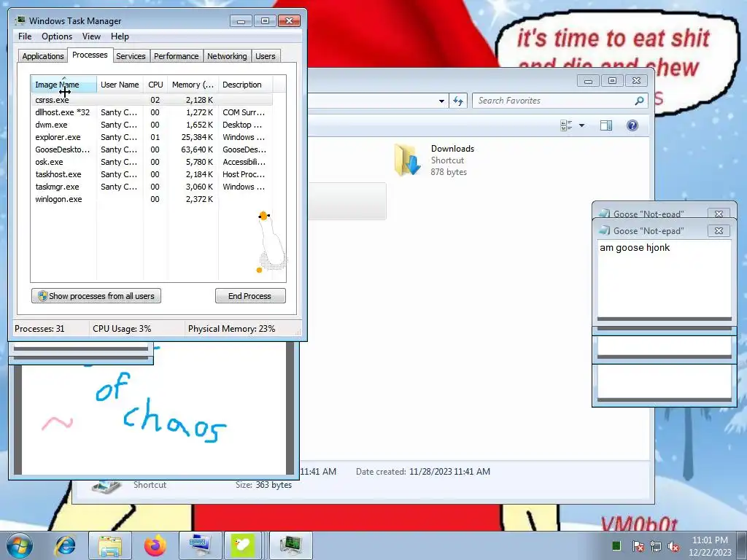Select the Processes tab

(90, 55)
